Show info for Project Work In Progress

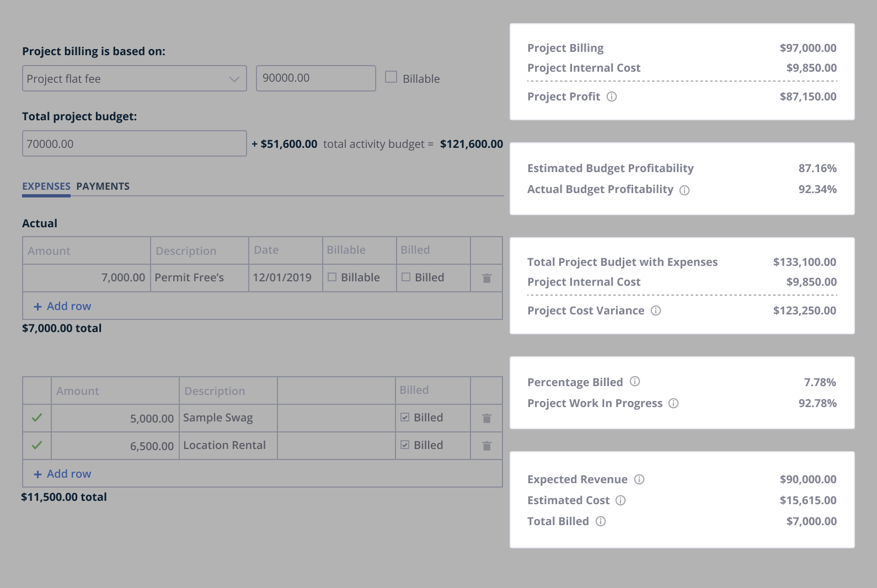point(673,403)
